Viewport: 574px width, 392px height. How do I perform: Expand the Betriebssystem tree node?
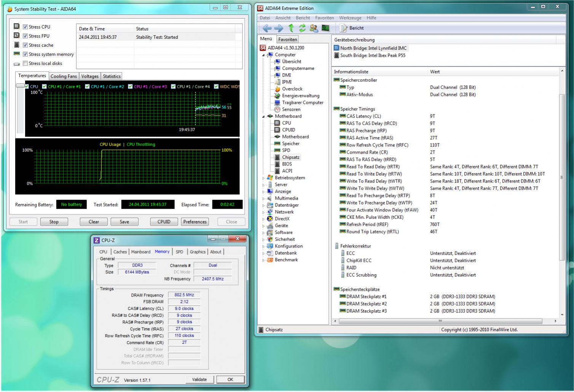click(263, 178)
